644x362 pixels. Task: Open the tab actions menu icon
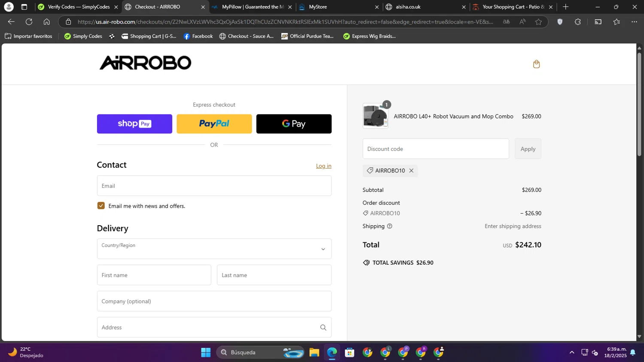(24, 7)
